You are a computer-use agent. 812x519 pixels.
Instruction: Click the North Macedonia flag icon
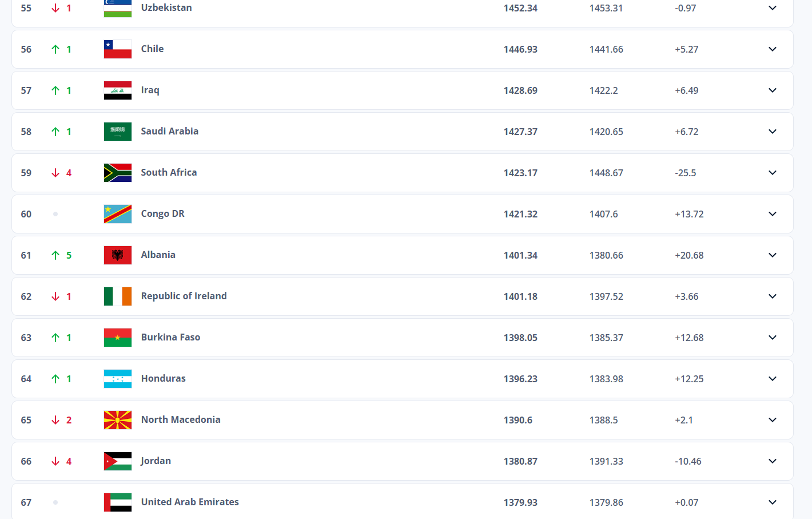[x=118, y=420]
